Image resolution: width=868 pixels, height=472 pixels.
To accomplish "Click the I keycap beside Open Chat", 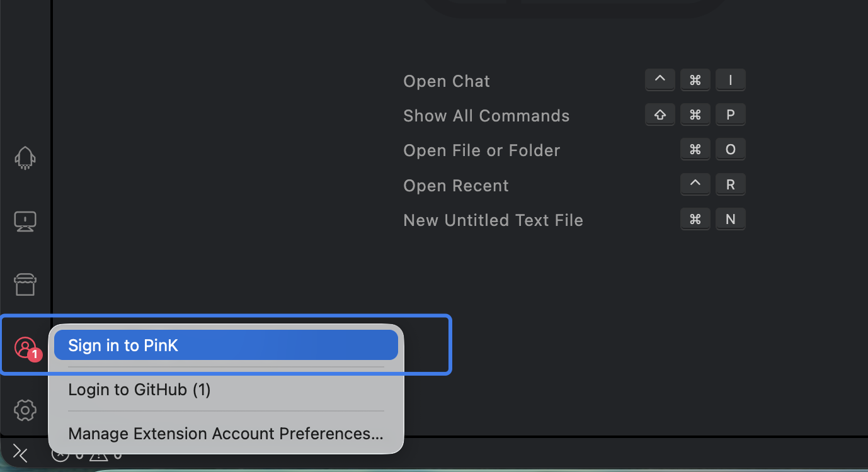I will click(731, 80).
